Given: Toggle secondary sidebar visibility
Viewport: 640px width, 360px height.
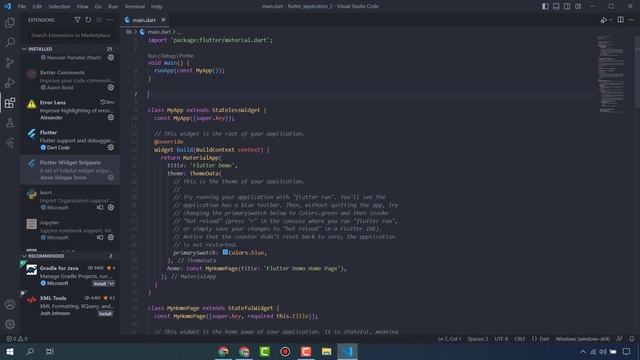Looking at the screenshot, I should point(567,6).
